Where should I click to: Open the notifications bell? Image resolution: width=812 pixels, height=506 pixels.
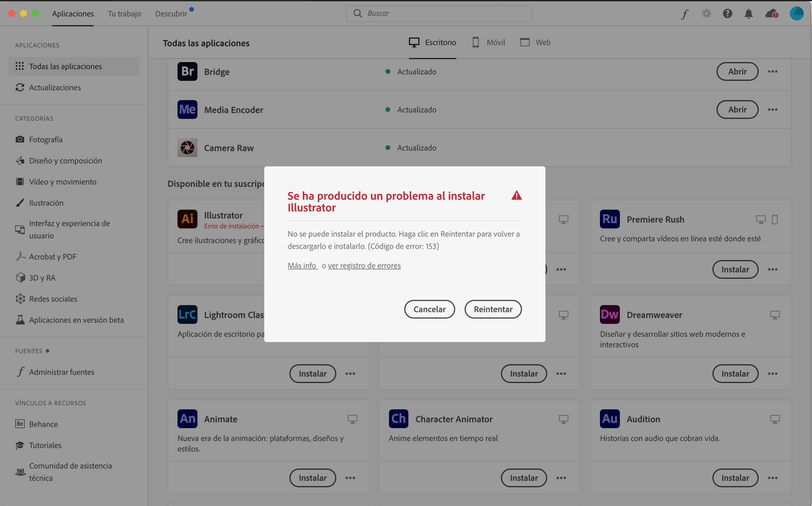point(749,13)
